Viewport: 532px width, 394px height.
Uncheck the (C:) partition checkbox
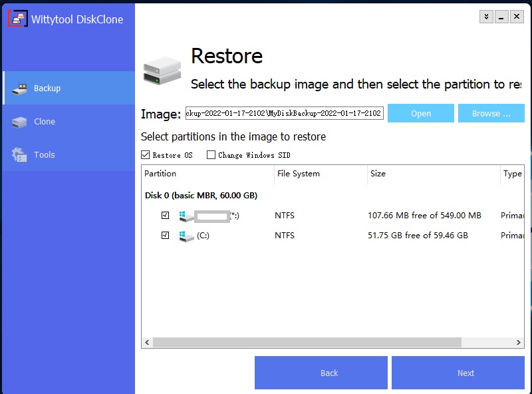[165, 235]
